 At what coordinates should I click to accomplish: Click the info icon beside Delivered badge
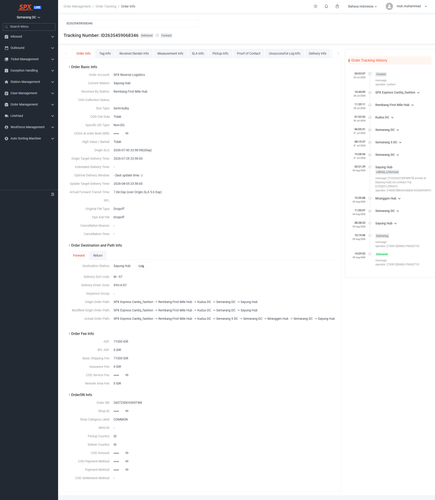157,35
